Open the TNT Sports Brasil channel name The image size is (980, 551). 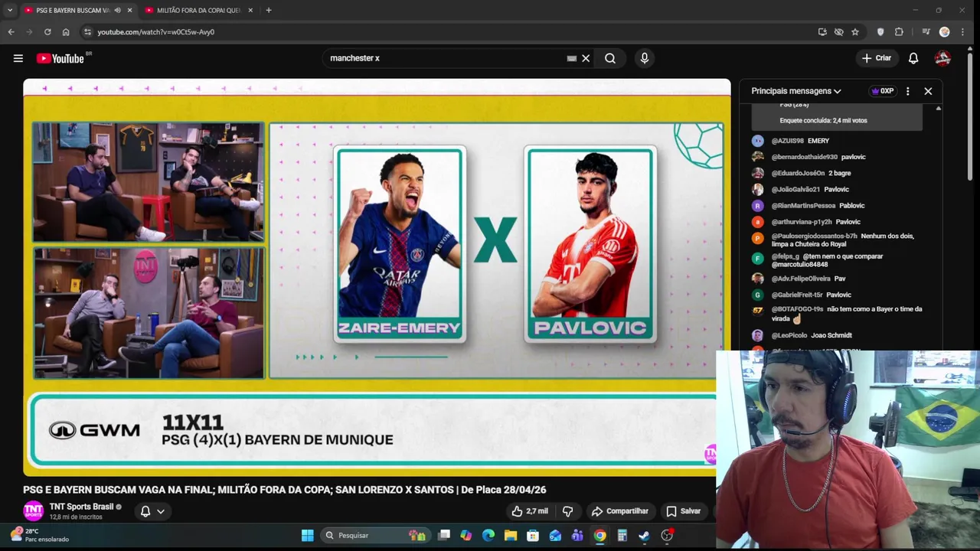coord(81,507)
